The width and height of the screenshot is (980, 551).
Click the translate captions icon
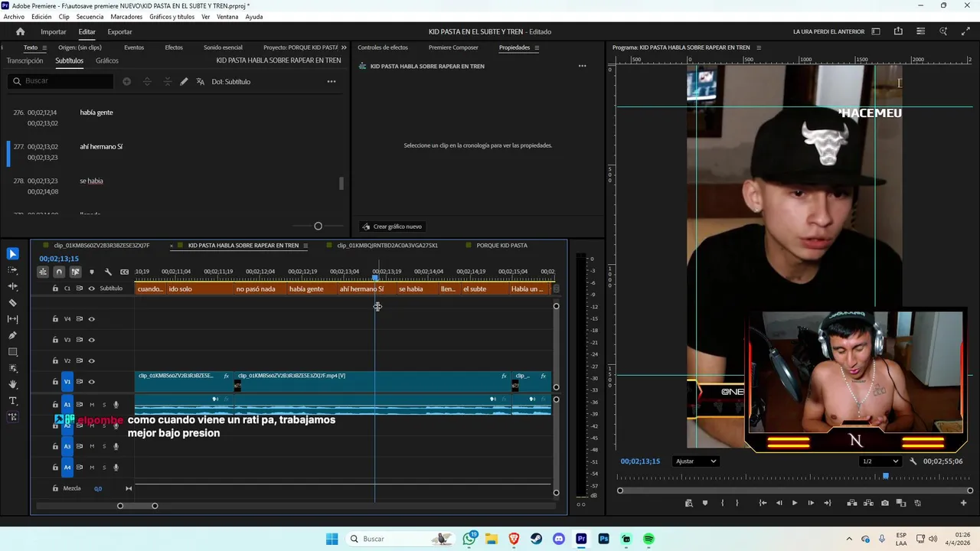(x=201, y=81)
